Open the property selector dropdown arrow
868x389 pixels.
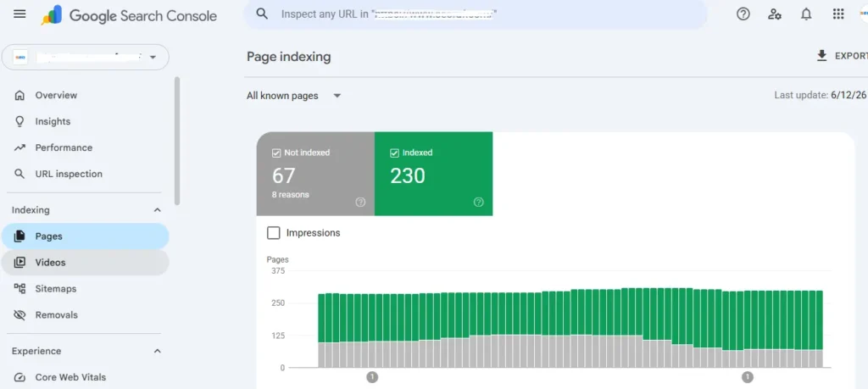click(x=153, y=57)
